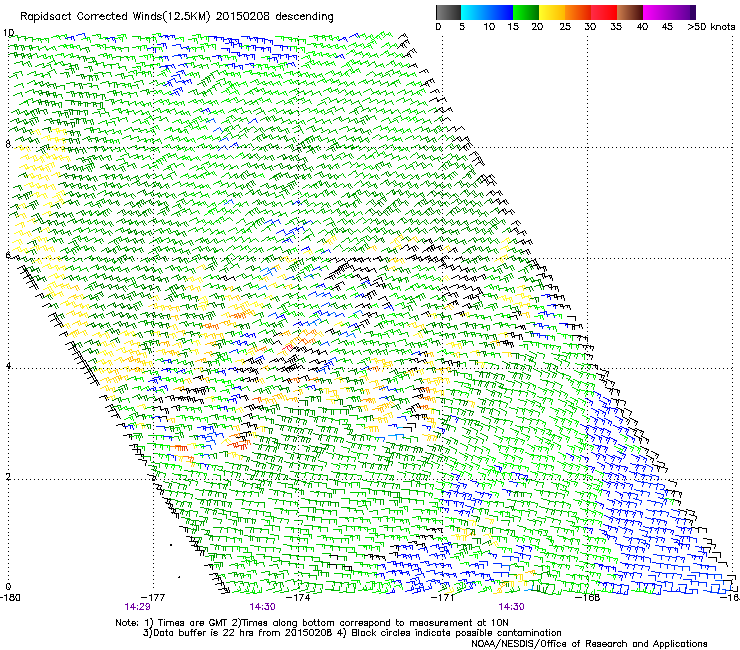
Task: Click the '14:30' time label right of -171
Action: click(x=512, y=607)
